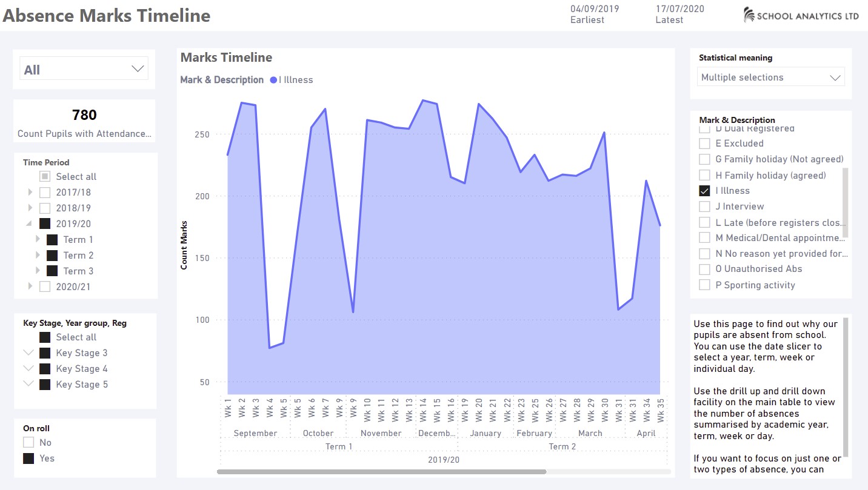Click the School Analytics logo
This screenshot has height=490, width=868.
(x=801, y=15)
